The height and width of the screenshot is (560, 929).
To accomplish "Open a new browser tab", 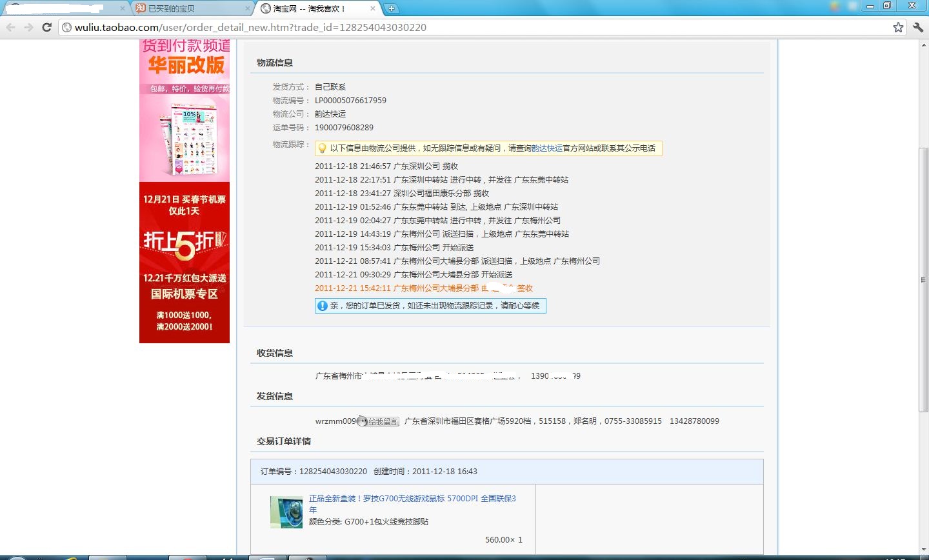I will pos(391,8).
